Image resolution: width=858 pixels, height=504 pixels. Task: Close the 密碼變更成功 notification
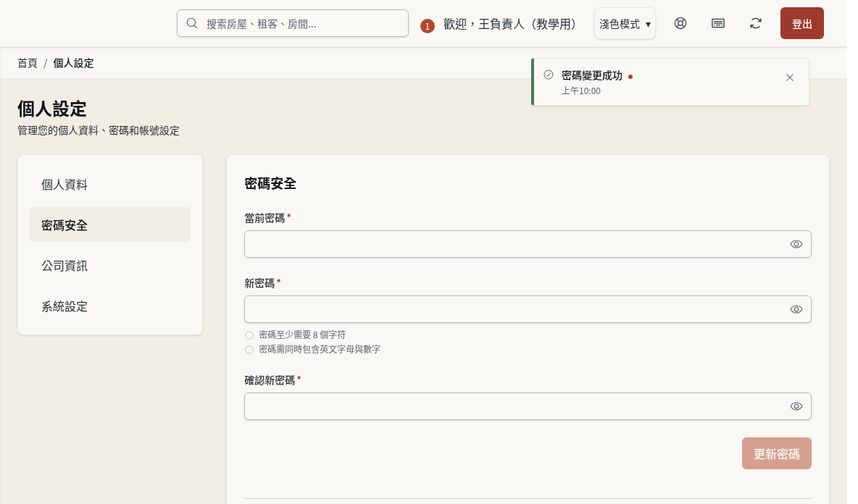tap(790, 77)
